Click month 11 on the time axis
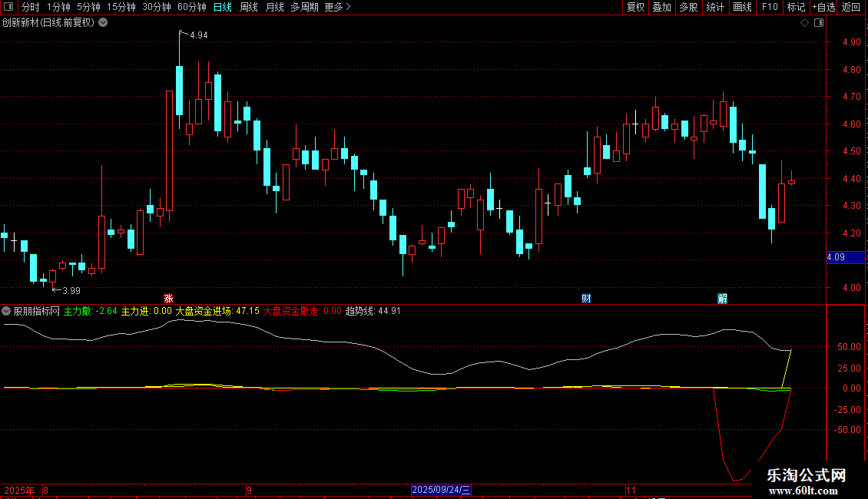 click(631, 490)
